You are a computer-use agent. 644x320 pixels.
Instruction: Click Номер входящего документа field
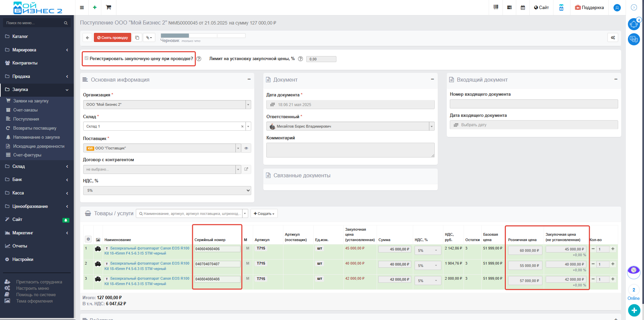click(534, 104)
